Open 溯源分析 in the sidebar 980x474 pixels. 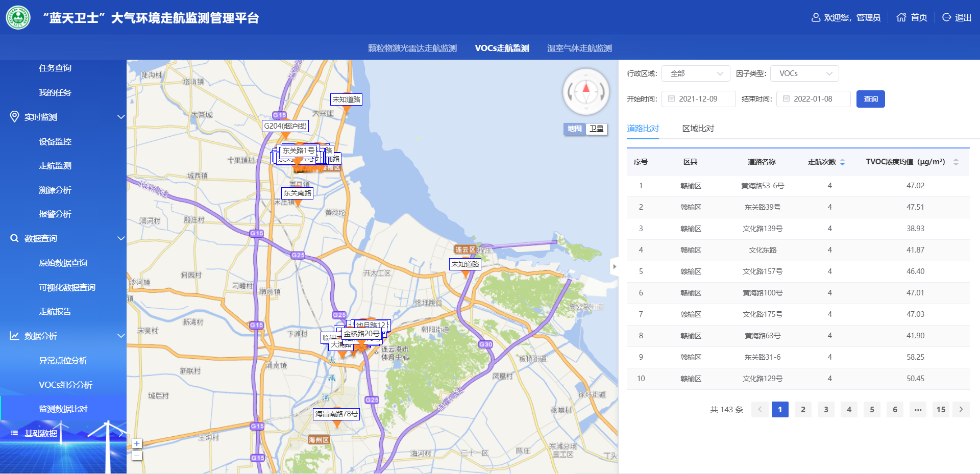tap(55, 190)
